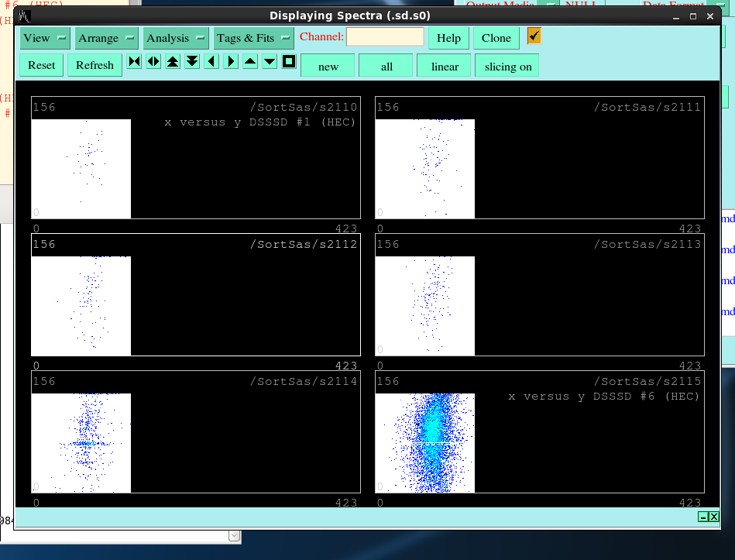
Task: Click the square box toolbar icon
Action: (289, 61)
